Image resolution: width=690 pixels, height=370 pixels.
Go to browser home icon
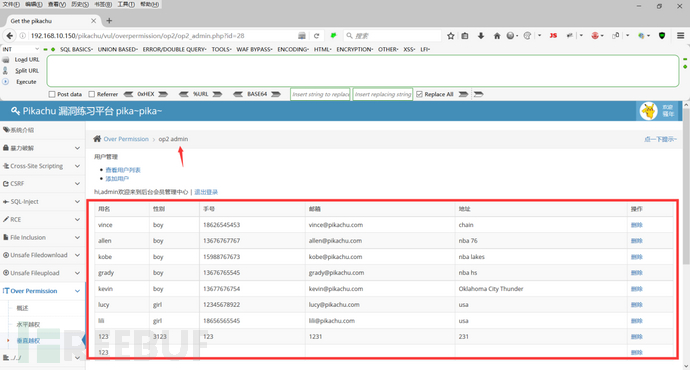(x=497, y=36)
